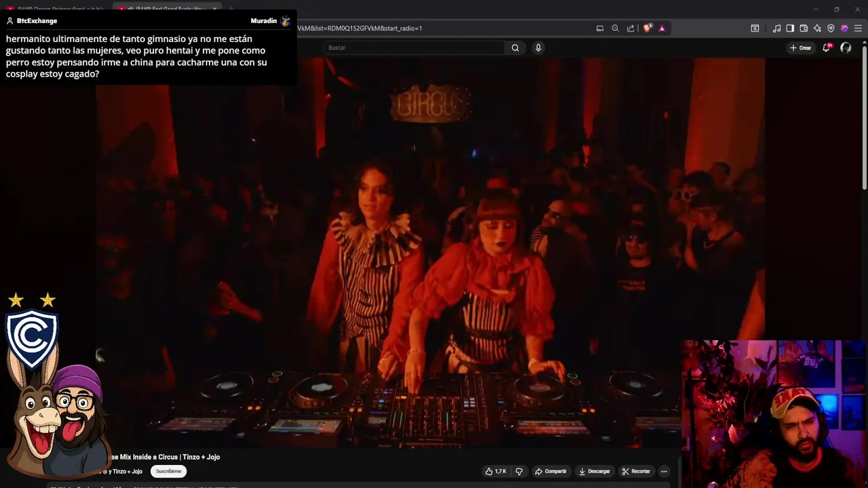Click the zoom magnifier icon in address bar
The height and width of the screenshot is (488, 868).
pyautogui.click(x=615, y=28)
